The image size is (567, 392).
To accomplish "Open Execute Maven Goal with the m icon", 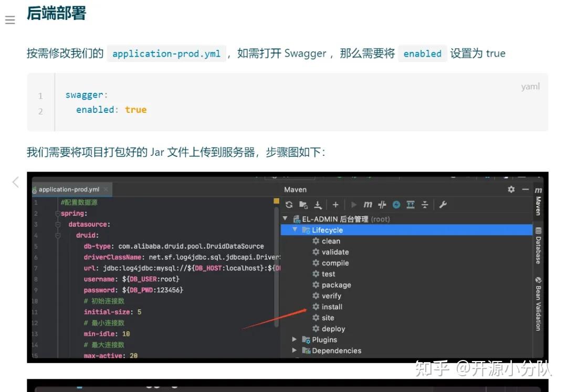I will (369, 204).
